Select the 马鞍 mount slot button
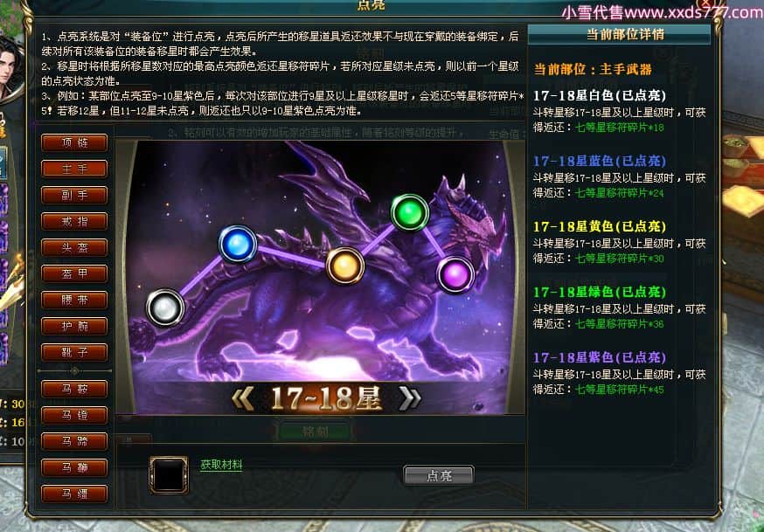764x532 pixels. point(74,389)
